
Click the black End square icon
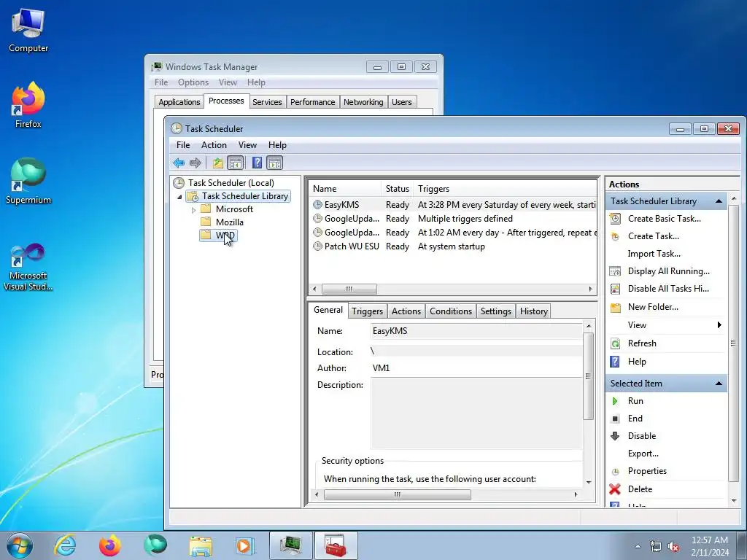coord(615,419)
